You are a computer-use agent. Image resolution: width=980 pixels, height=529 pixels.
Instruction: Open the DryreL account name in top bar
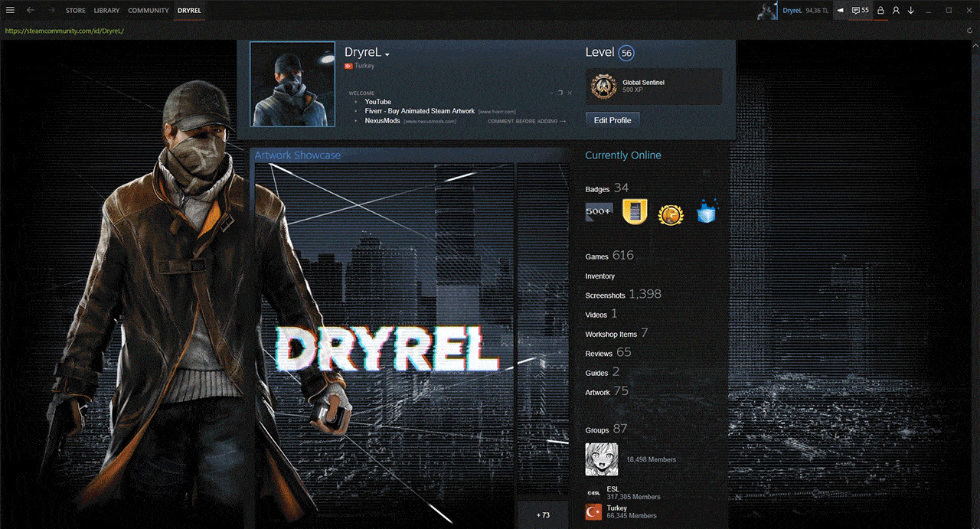[x=792, y=11]
